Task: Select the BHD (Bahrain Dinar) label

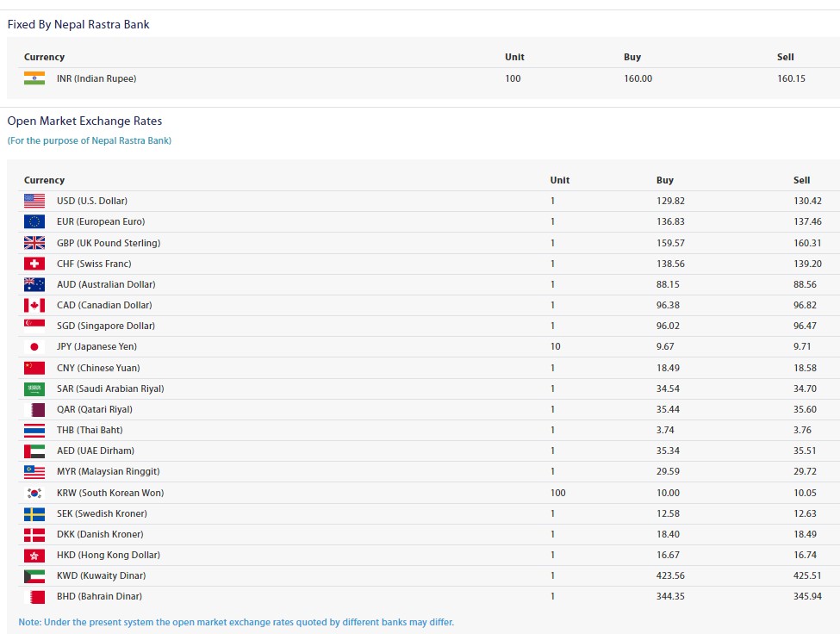Action: point(100,596)
